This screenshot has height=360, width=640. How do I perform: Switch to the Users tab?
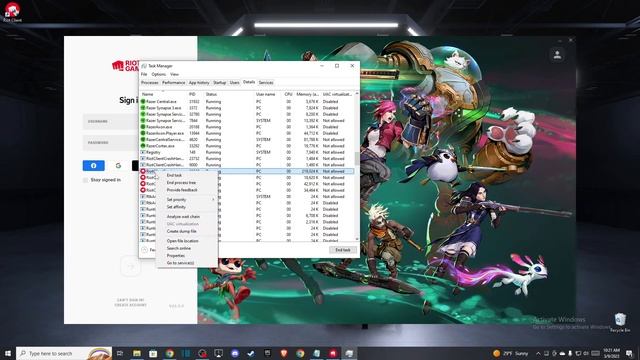(x=234, y=83)
